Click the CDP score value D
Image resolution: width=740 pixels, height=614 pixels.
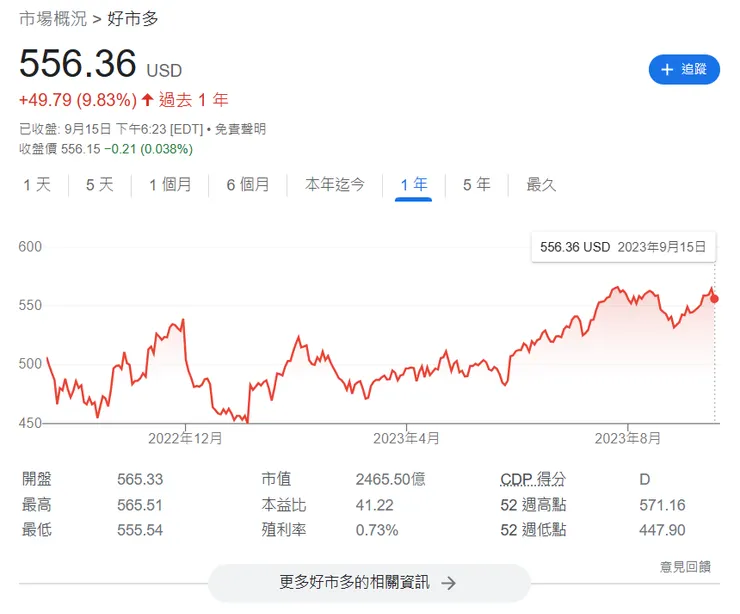tap(645, 479)
